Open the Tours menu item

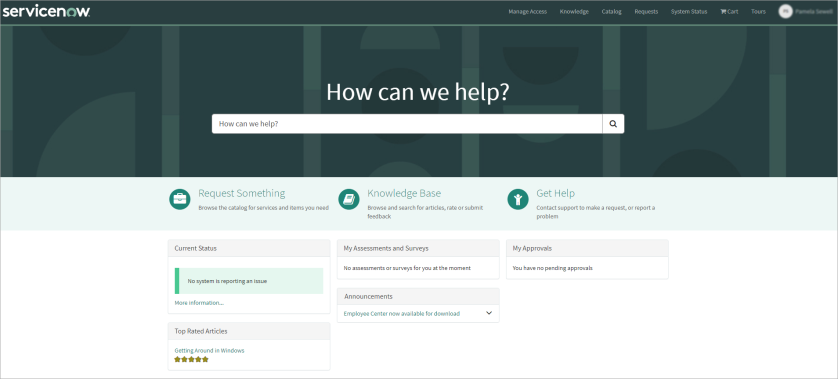coord(758,11)
